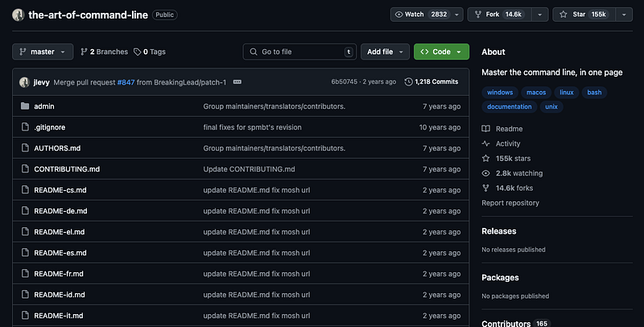Click the README-de.md file icon

pos(25,211)
